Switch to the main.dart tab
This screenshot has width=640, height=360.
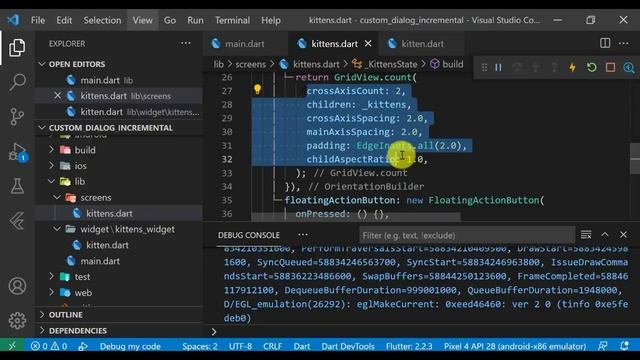click(244, 44)
